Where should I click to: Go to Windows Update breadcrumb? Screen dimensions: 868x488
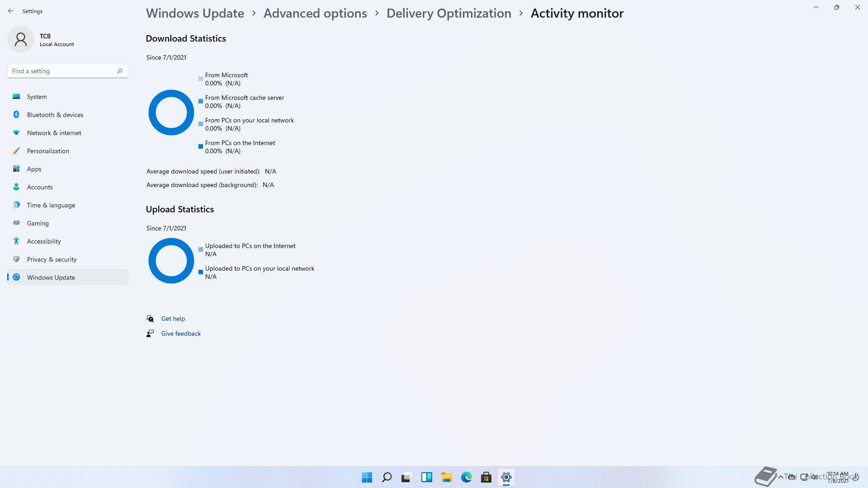coord(195,14)
